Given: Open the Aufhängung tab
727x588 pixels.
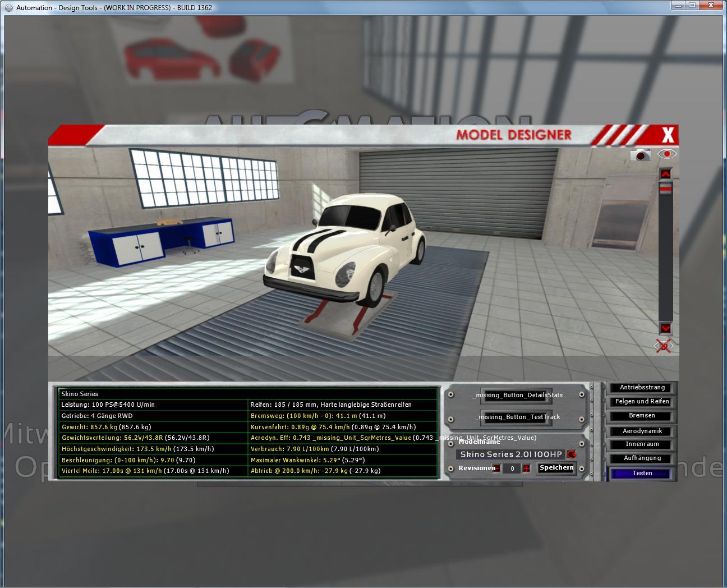Looking at the screenshot, I should [642, 458].
